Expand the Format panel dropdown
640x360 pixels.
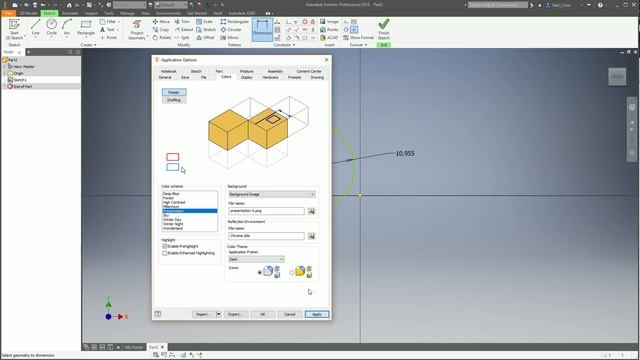point(358,45)
